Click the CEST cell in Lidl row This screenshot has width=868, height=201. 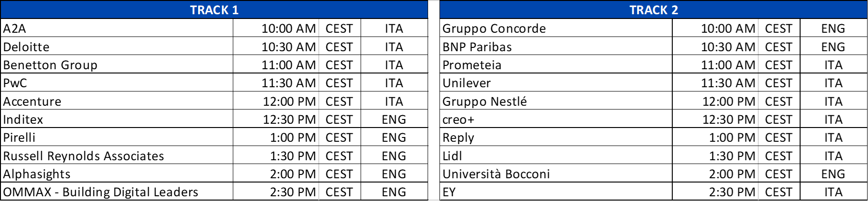779,156
